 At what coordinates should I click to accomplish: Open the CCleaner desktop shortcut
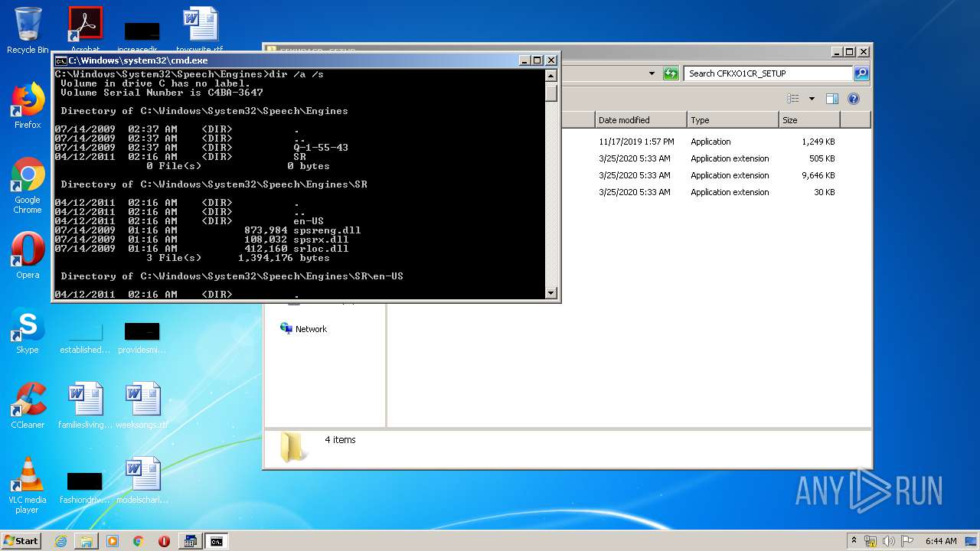(x=28, y=406)
